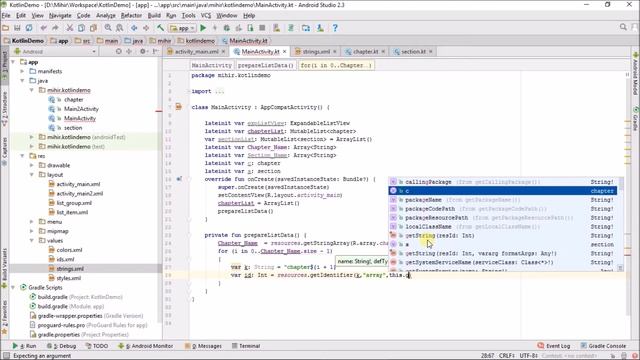Screen dimensions: 640x360
Task: Click the Paste icon in toolbar
Action: coord(93,28)
